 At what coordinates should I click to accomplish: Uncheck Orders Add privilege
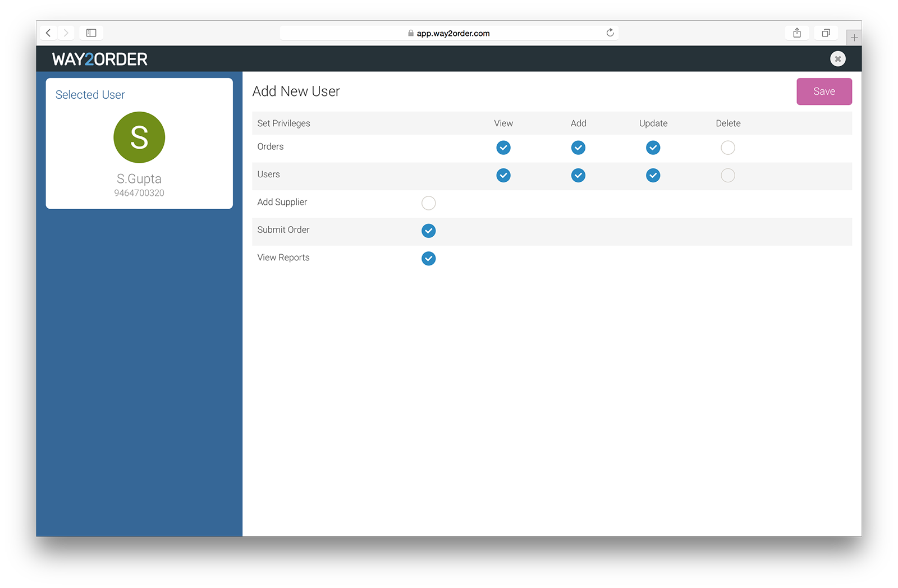pyautogui.click(x=578, y=148)
